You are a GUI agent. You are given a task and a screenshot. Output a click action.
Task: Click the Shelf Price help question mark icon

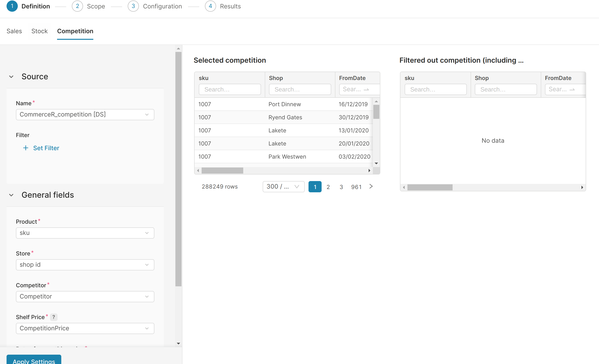[x=54, y=317]
